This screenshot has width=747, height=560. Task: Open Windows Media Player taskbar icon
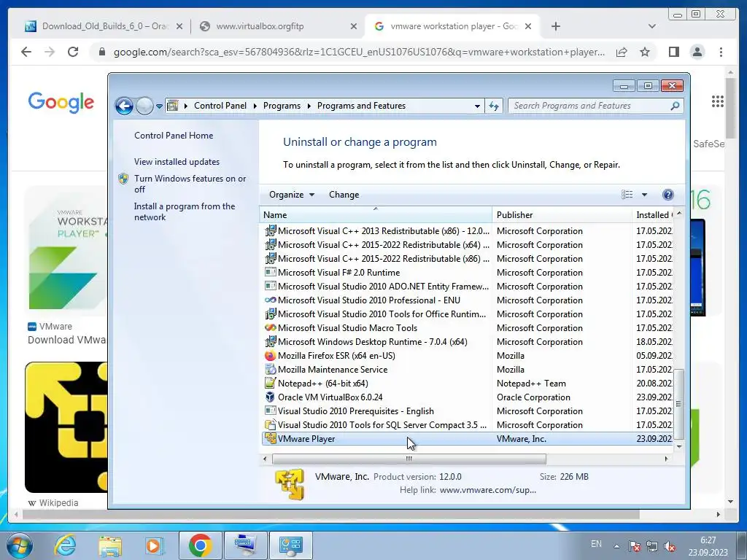click(x=153, y=545)
